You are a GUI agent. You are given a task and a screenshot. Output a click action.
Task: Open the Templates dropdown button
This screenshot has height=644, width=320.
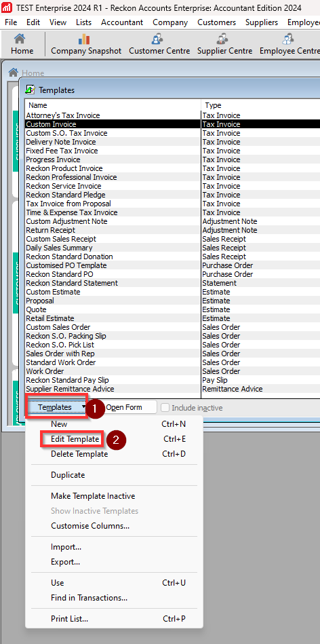point(57,407)
